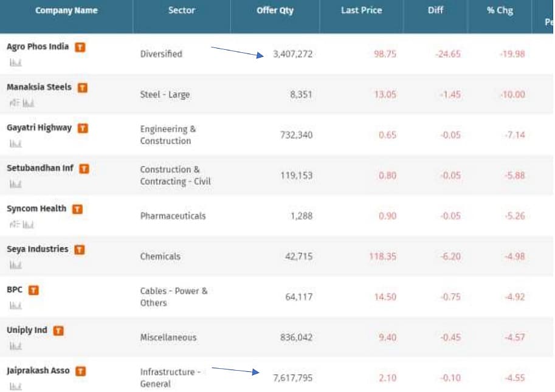Click the orange T badge beside Agro Phos India

[x=80, y=47]
